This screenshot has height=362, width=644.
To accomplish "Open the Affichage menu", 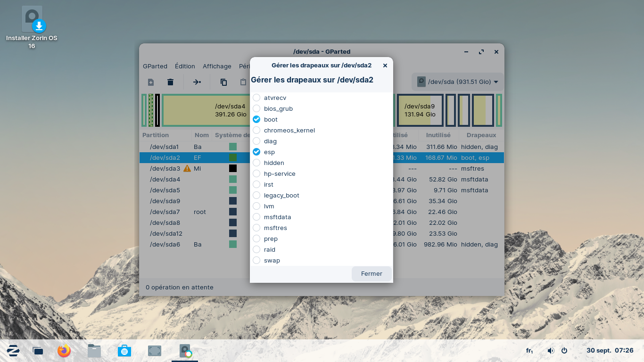I will click(x=217, y=66).
